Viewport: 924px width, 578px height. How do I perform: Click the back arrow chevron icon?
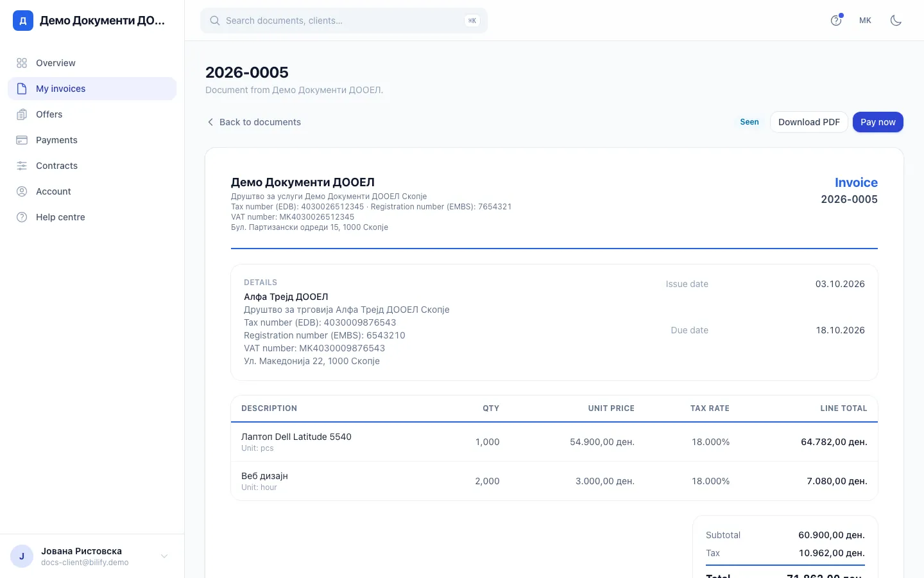[x=210, y=122]
